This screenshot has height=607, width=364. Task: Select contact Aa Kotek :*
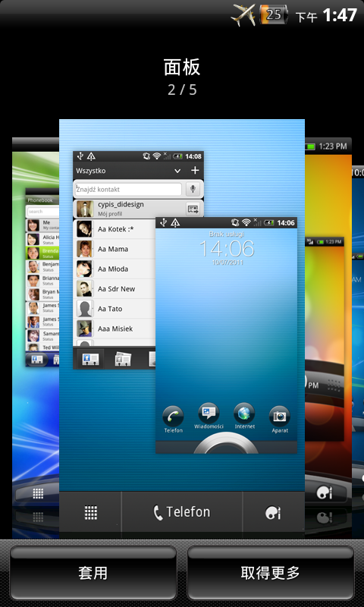click(114, 229)
